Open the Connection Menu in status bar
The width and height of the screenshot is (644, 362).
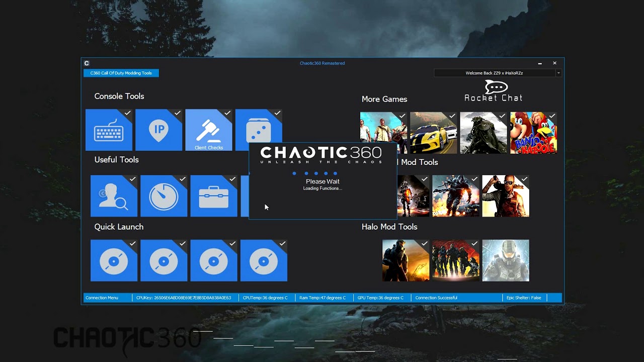(102, 298)
